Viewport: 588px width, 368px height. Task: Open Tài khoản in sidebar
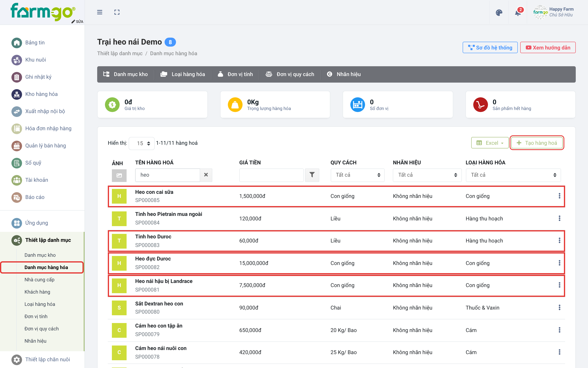(30, 180)
